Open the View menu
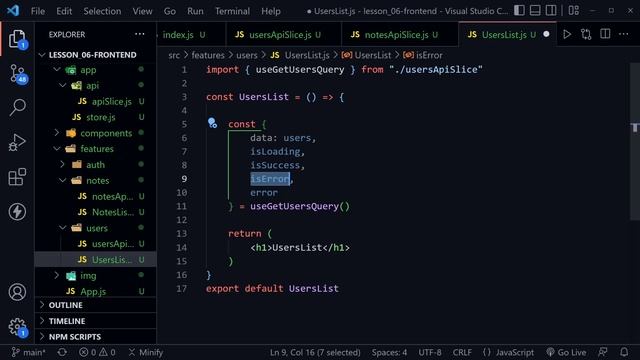 point(142,11)
